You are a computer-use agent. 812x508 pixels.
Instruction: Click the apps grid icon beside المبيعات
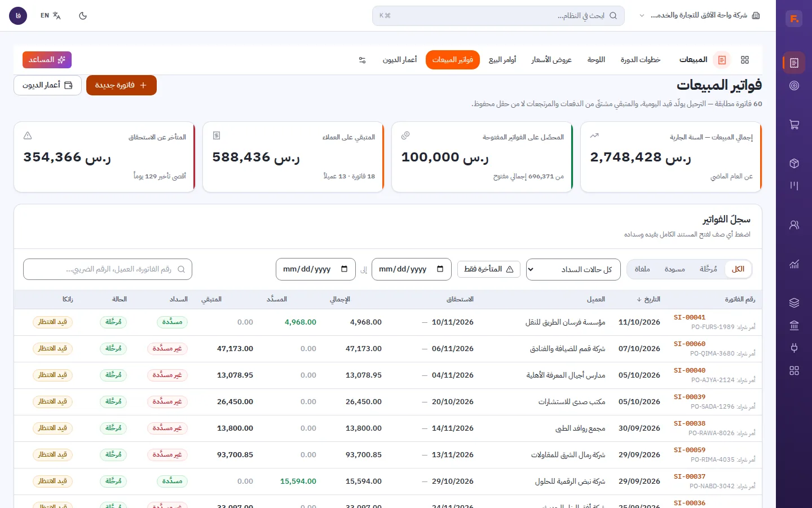(745, 60)
